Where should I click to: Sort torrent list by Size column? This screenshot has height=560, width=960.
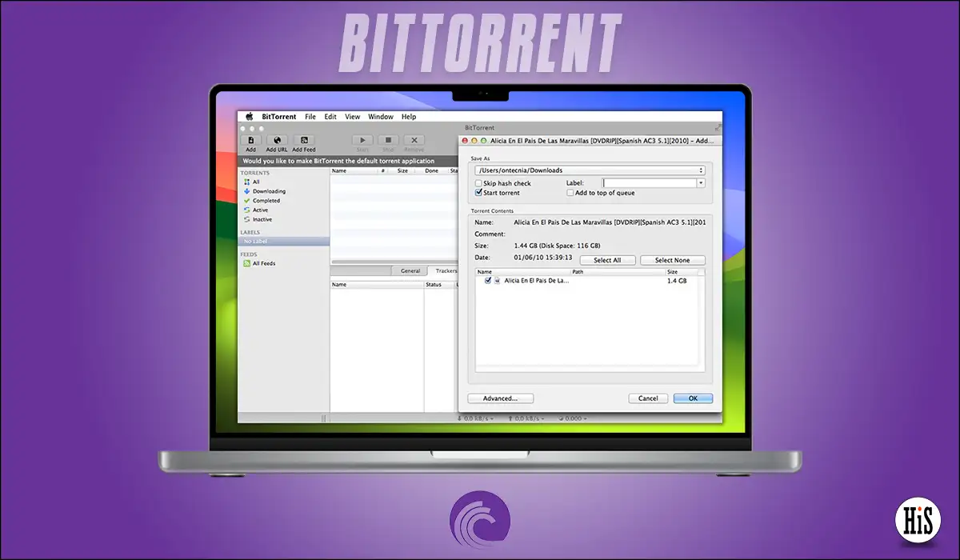click(x=402, y=170)
